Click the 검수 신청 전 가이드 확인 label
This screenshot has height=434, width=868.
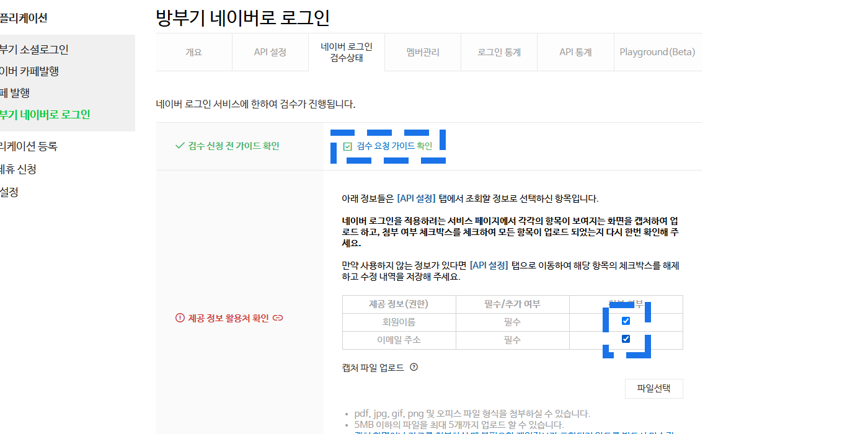234,146
